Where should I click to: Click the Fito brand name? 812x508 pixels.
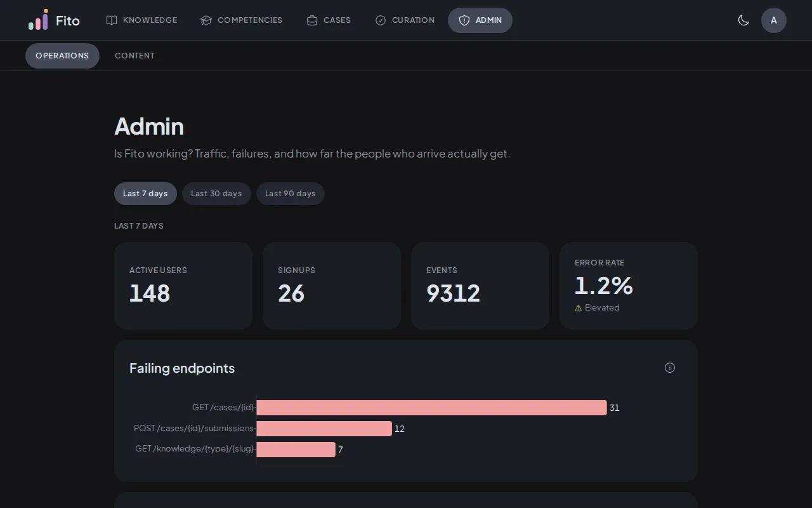pos(68,20)
